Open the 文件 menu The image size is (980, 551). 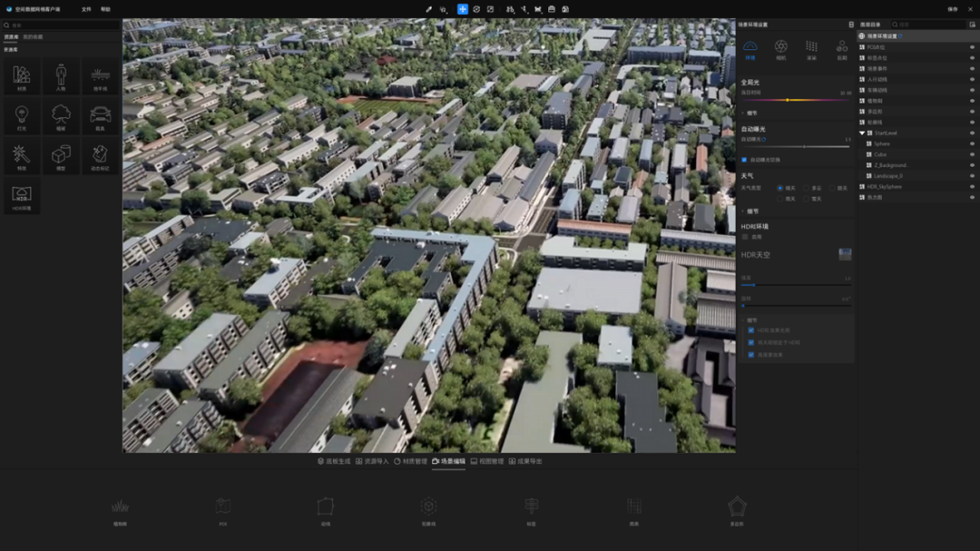[86, 9]
